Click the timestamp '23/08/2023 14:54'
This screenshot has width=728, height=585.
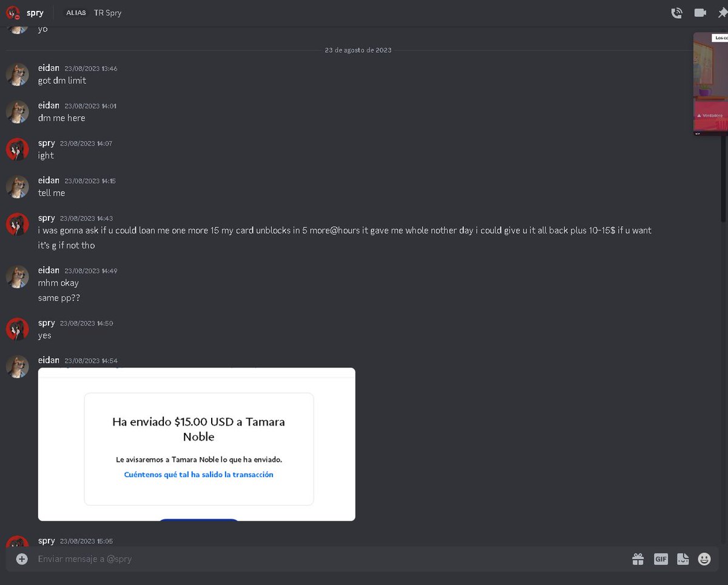point(91,361)
